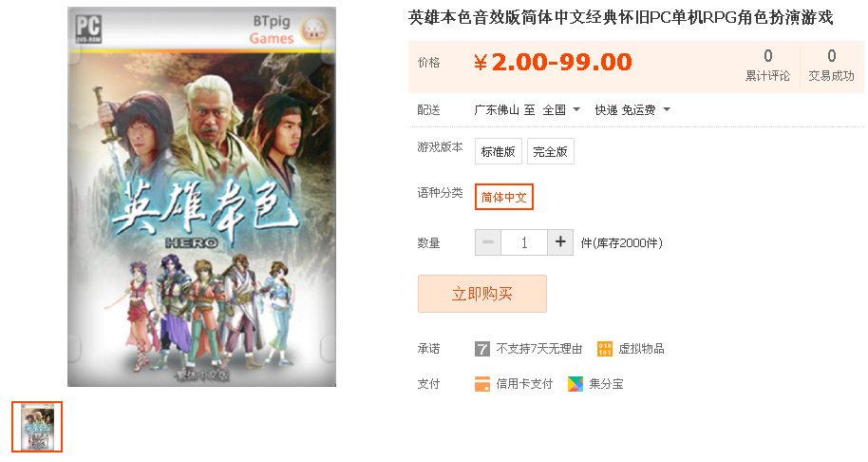Click the PC DVD-ROM badge on cover
Image resolution: width=868 pixels, height=462 pixels.
coord(88,29)
